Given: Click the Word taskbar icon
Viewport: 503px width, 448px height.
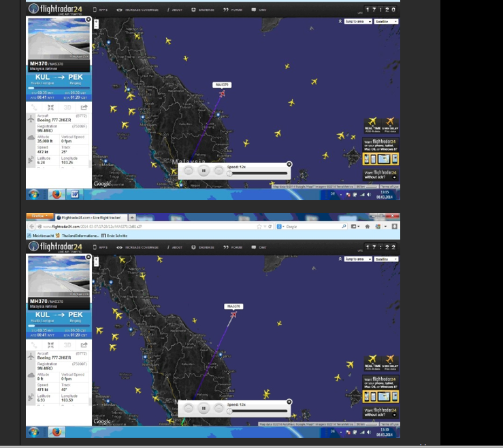Looking at the screenshot, I should click(75, 194).
